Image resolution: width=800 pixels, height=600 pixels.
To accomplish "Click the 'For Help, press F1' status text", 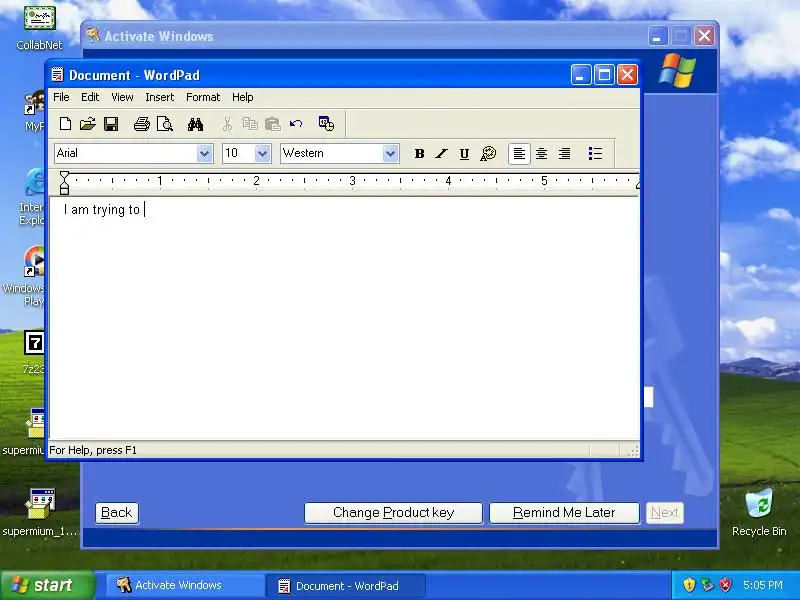I will (x=93, y=451).
